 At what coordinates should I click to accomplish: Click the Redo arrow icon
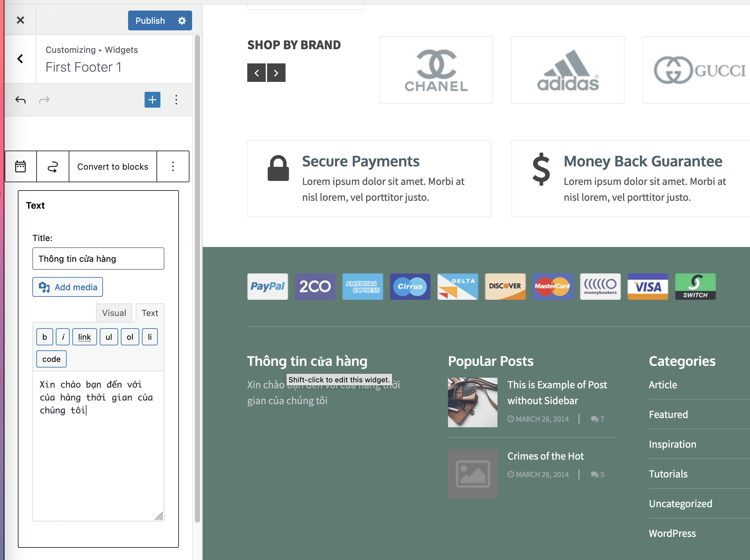(x=44, y=100)
